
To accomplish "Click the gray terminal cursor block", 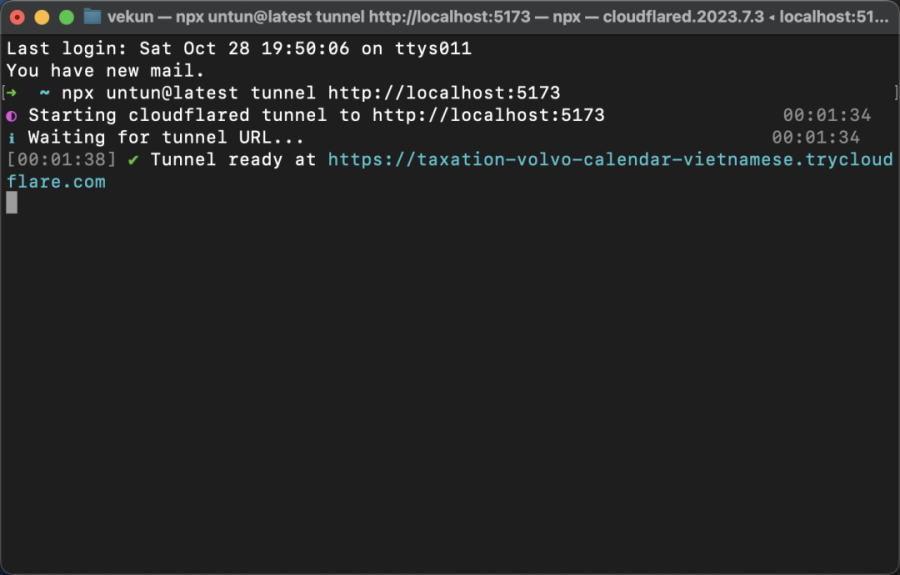I will 12,203.
